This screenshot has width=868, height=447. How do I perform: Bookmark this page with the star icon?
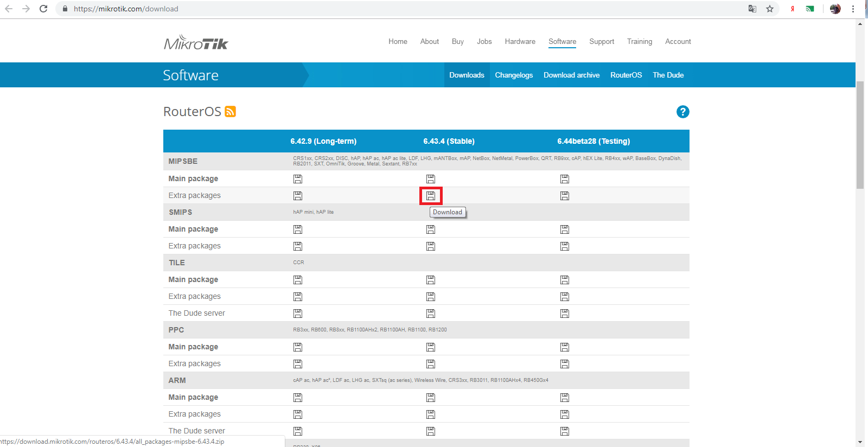[770, 9]
